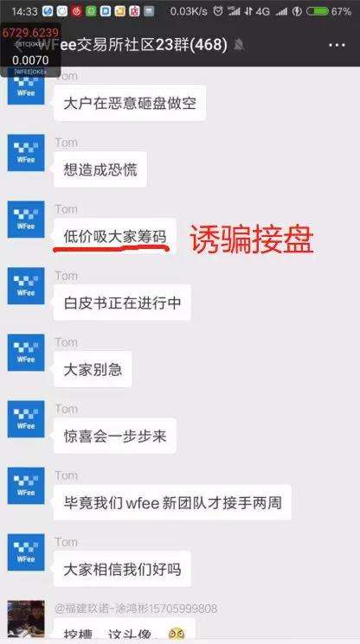The image size is (360, 644).
Task: Tap WFee avatar next to '惊喜会一步步来'
Action: coord(26,419)
